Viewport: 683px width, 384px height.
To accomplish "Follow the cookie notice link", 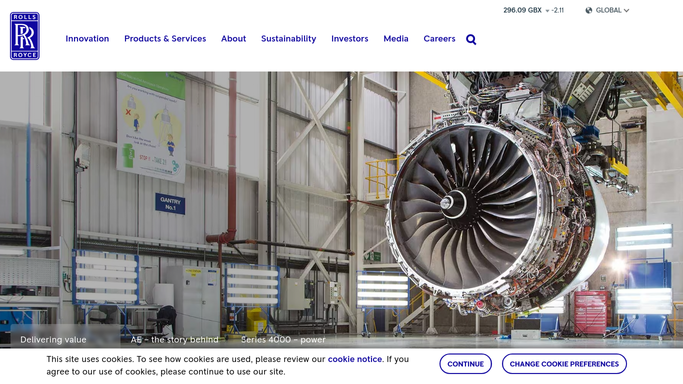I will coord(355,359).
